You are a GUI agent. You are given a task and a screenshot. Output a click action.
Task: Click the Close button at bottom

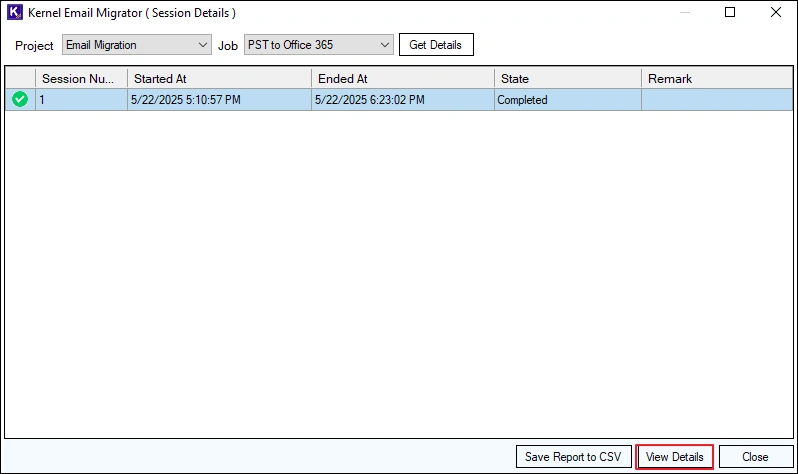click(x=756, y=457)
